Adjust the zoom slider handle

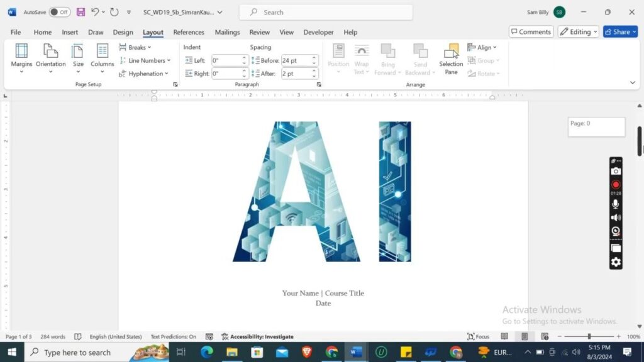pyautogui.click(x=589, y=337)
